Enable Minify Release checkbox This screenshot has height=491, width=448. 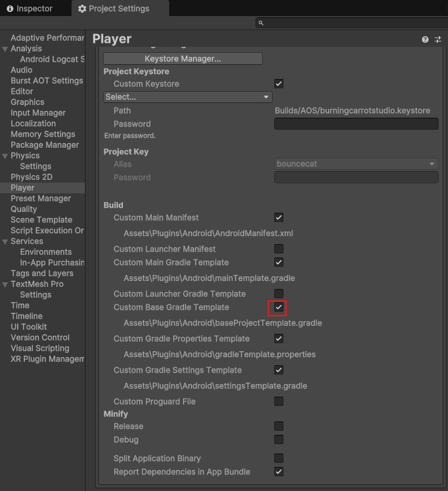pyautogui.click(x=279, y=426)
